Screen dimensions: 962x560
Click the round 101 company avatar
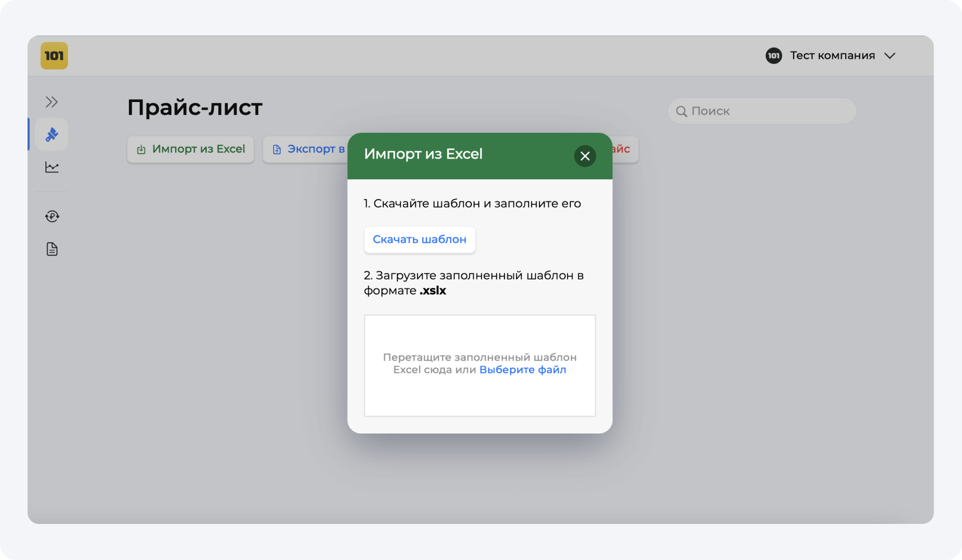coord(774,56)
